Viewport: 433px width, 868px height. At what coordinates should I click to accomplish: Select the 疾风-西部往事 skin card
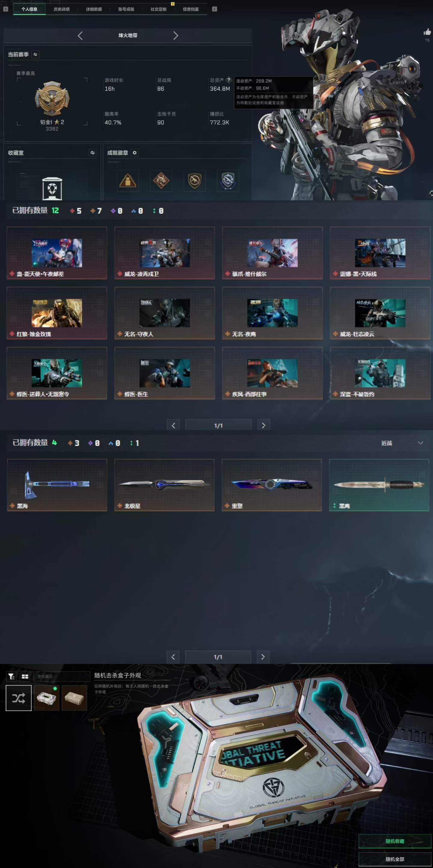tap(272, 373)
